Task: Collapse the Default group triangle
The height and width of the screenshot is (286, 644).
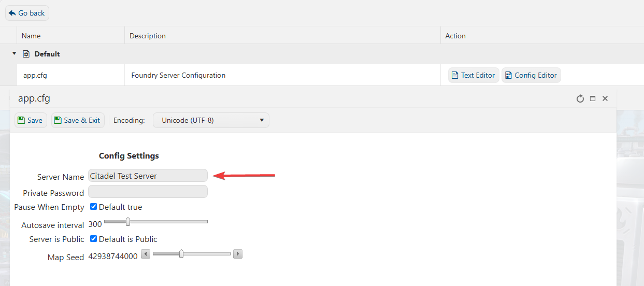Action: (x=15, y=53)
